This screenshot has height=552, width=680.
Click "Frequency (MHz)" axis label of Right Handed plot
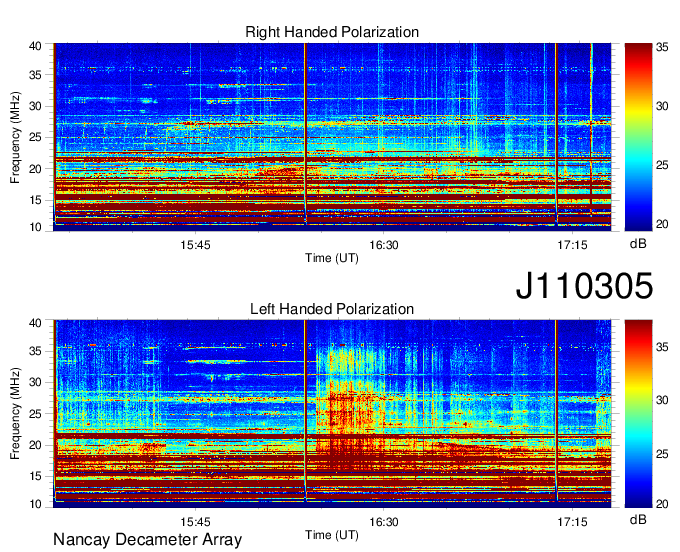15,137
